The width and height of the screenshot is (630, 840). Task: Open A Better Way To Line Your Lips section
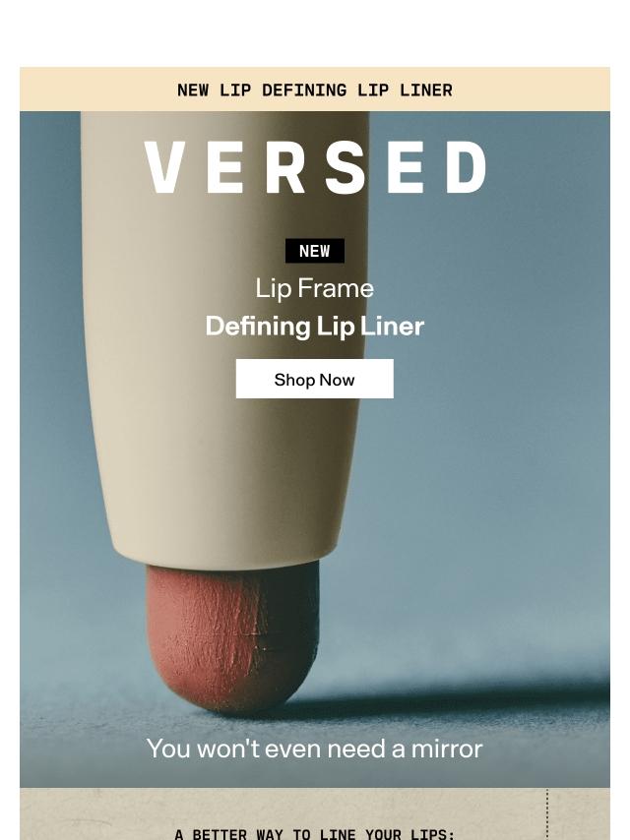tap(315, 833)
